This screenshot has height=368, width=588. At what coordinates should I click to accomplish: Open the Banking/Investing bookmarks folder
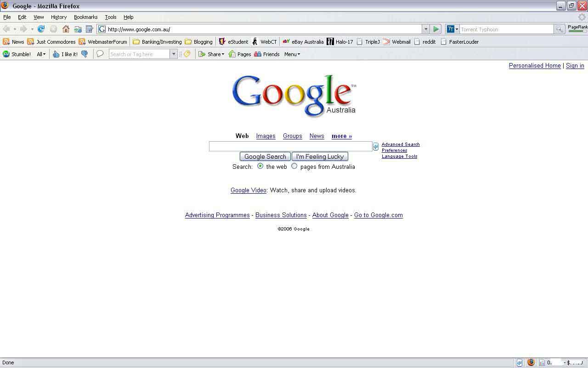tap(157, 42)
